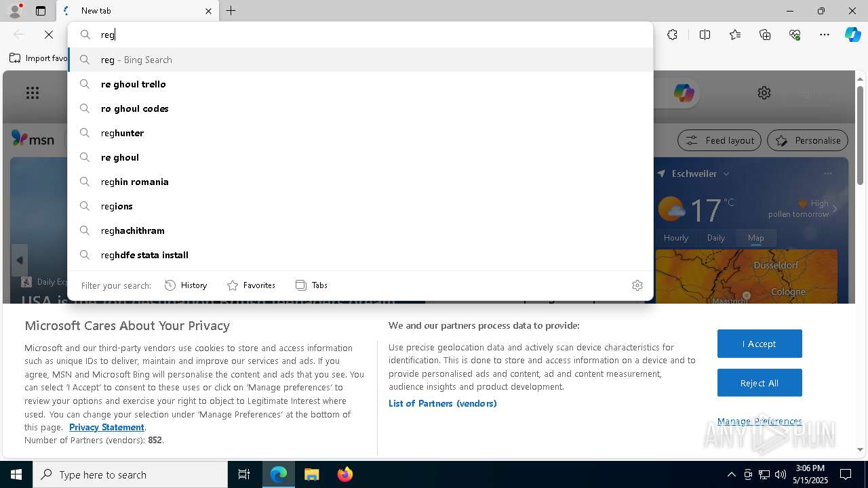
Task: Open the Favorites star toolbar icon
Action: 735,35
